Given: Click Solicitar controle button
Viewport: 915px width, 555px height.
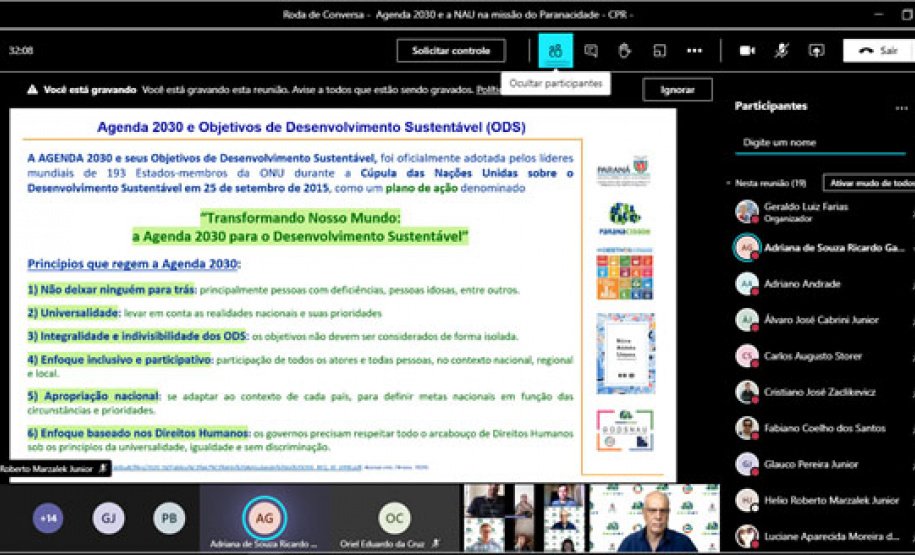Looking at the screenshot, I should [x=451, y=50].
